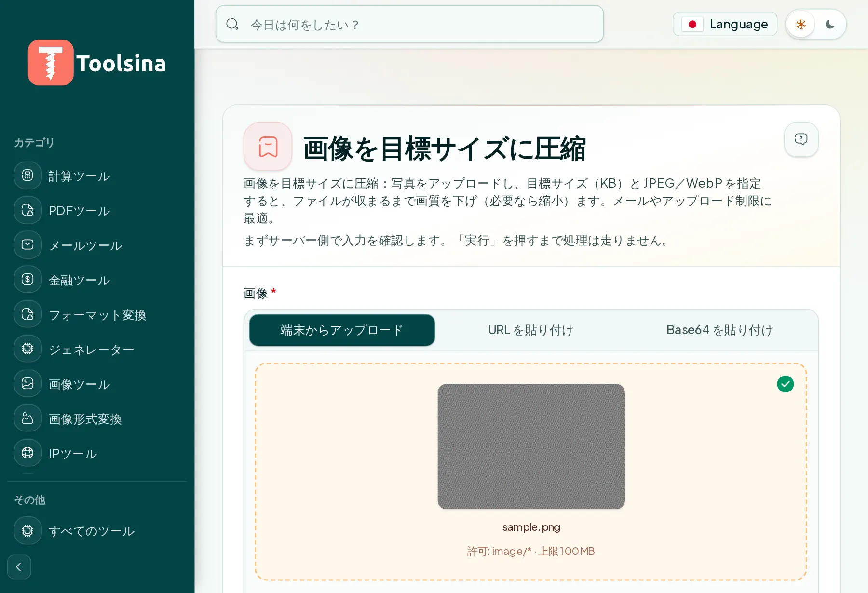Click the uploaded sample.png thumbnail
This screenshot has height=593, width=868.
click(x=531, y=446)
